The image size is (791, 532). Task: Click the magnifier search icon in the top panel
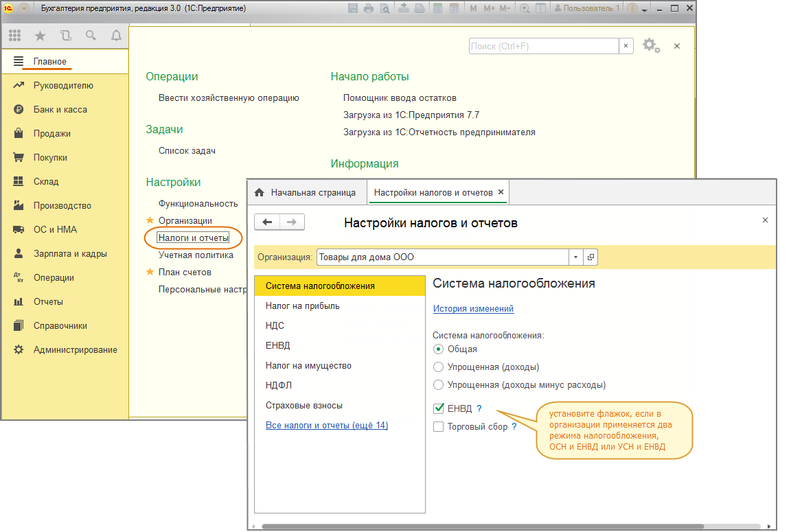(x=91, y=36)
